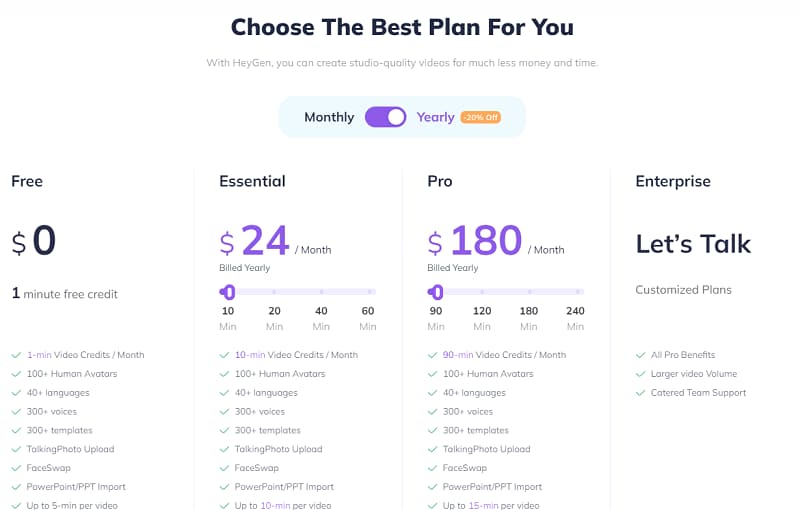Screen dimensions: 800x510
Task: Set Essential slider to 20 Min
Action: [274, 292]
